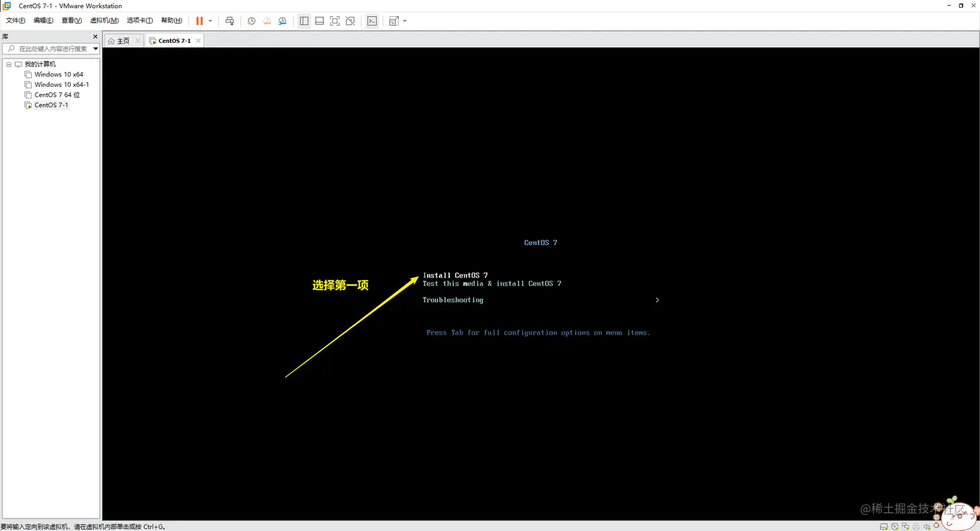980x531 pixels.
Task: Revert virtual machine to previous snapshot
Action: click(x=267, y=21)
